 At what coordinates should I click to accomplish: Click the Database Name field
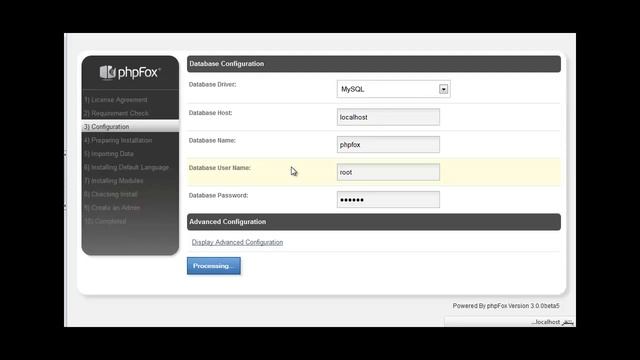pos(388,144)
